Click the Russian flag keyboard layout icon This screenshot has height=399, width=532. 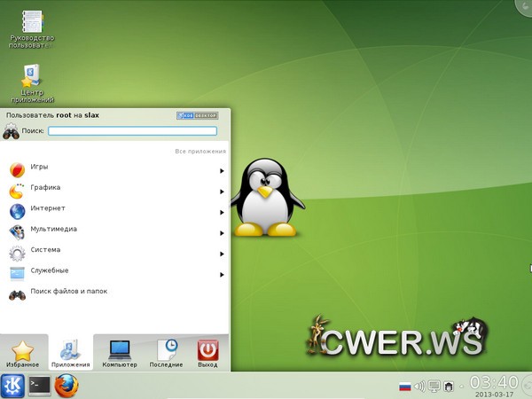pyautogui.click(x=405, y=387)
